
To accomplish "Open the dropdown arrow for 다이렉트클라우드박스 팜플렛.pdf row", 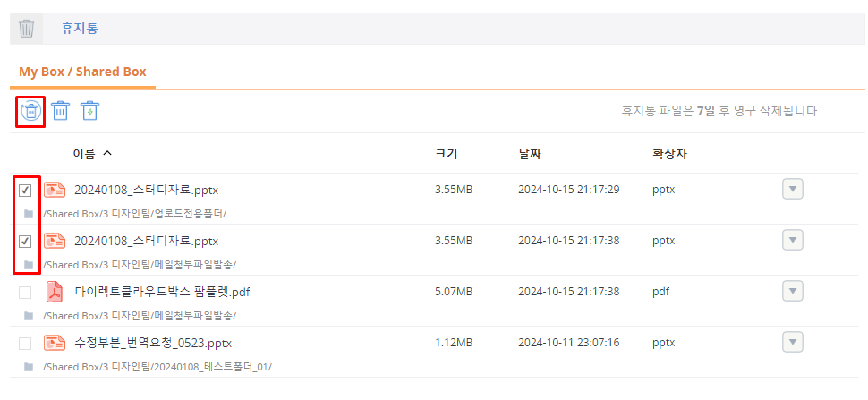I will coord(792,291).
